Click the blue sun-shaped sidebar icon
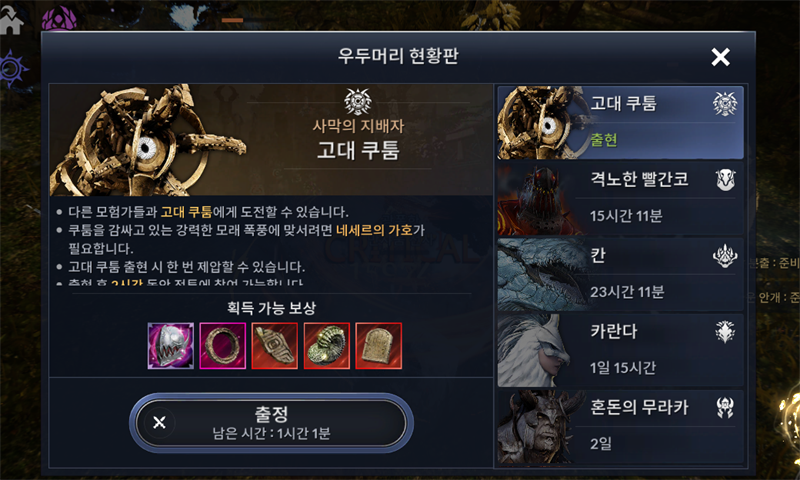Viewport: 800px width, 480px height. tap(12, 68)
